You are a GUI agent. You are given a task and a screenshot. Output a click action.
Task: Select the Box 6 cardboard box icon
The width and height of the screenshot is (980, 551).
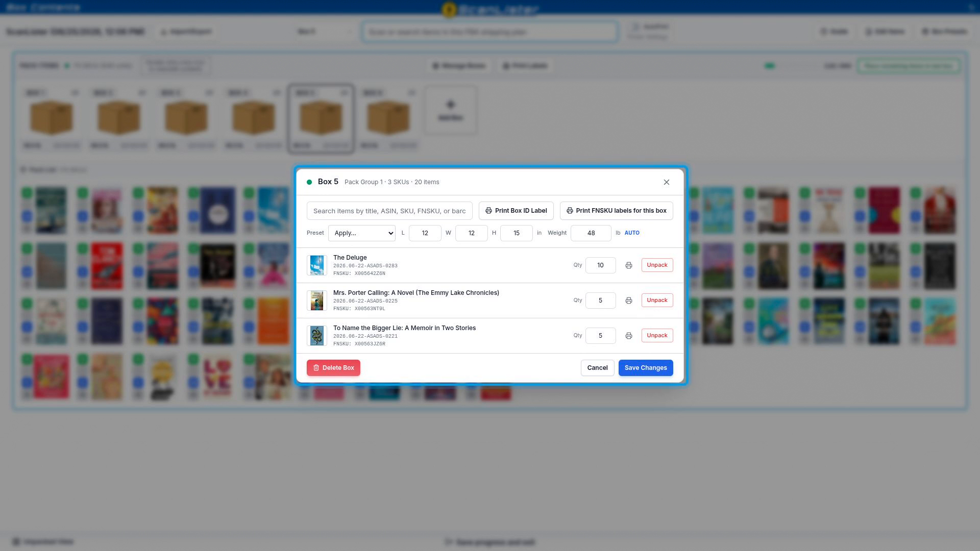388,118
